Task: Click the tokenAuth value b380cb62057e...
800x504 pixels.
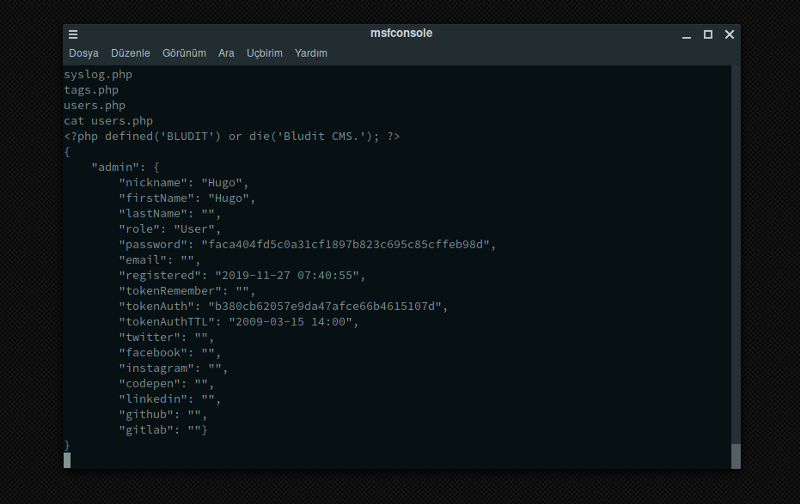Action: pos(324,306)
